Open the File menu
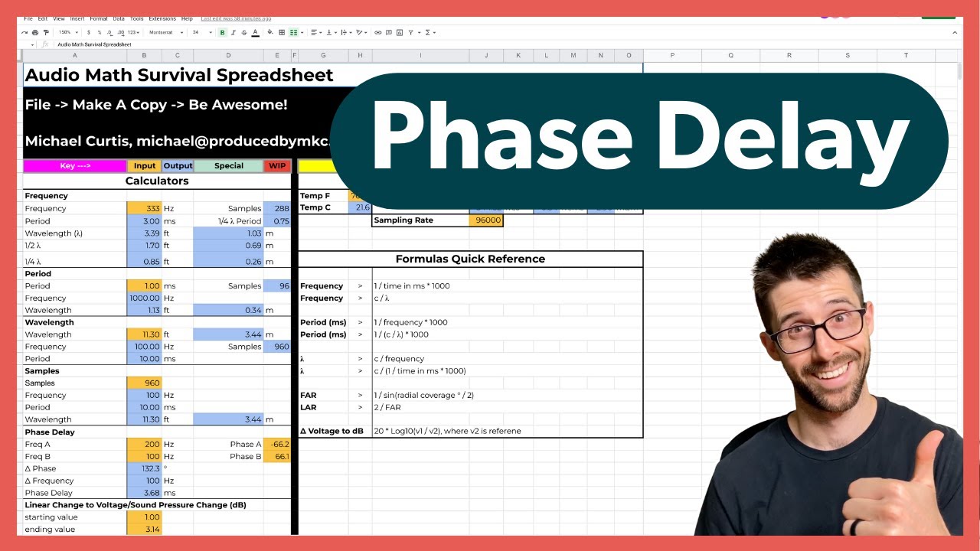980x551 pixels. point(28,18)
